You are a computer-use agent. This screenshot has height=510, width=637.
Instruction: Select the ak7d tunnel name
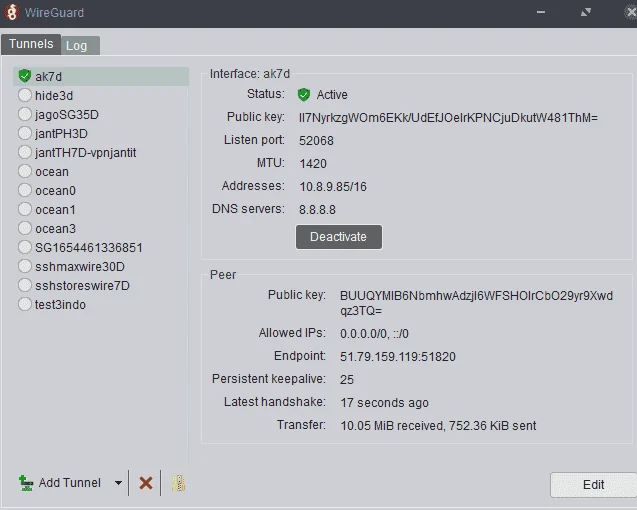[x=48, y=76]
